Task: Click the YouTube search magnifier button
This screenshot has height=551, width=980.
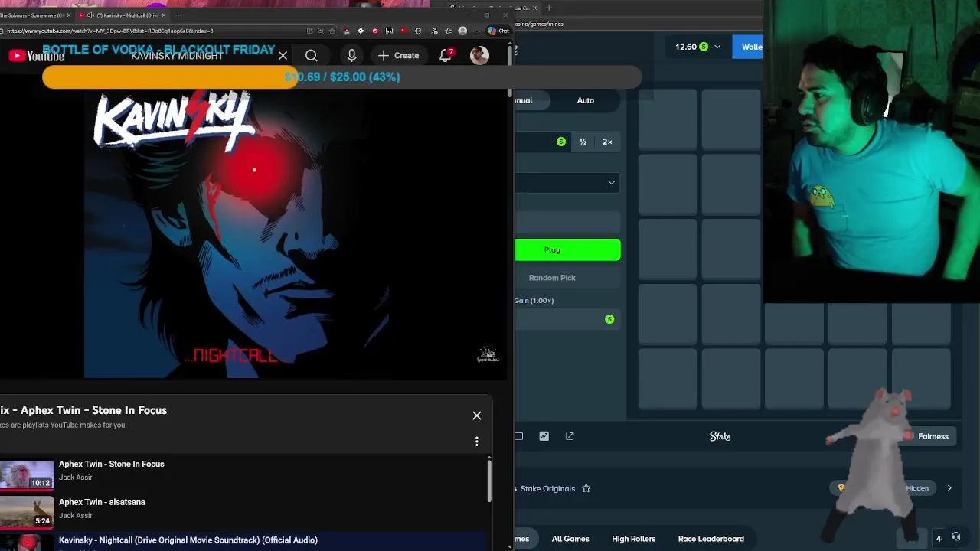Action: coord(311,55)
